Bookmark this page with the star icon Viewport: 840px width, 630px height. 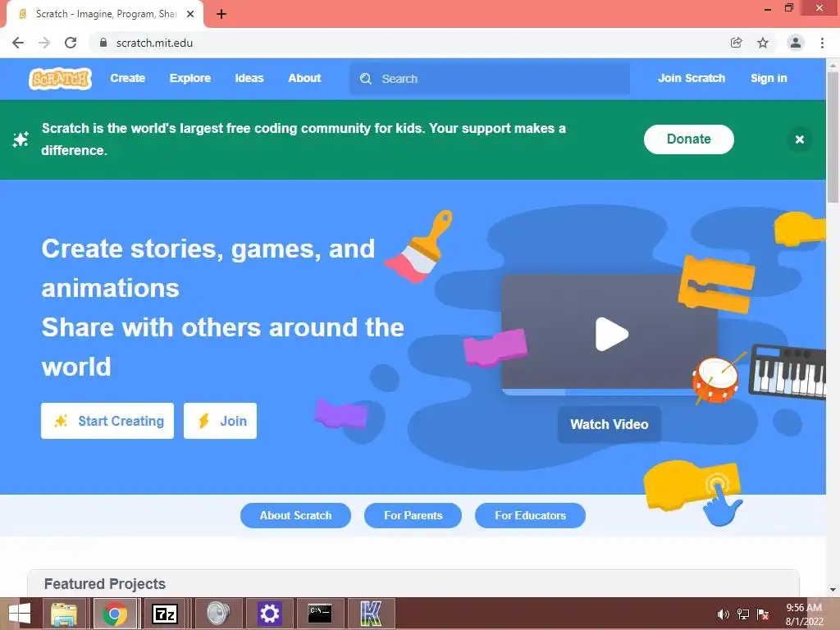point(762,43)
